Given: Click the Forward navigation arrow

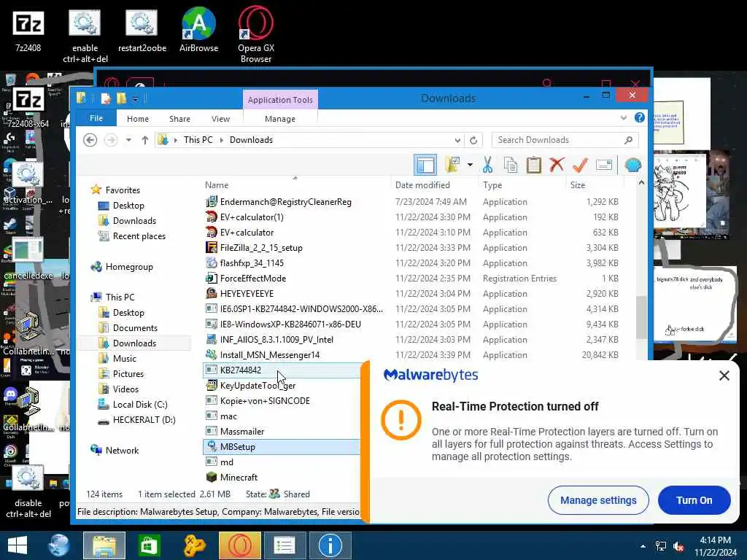Looking at the screenshot, I should coord(111,140).
